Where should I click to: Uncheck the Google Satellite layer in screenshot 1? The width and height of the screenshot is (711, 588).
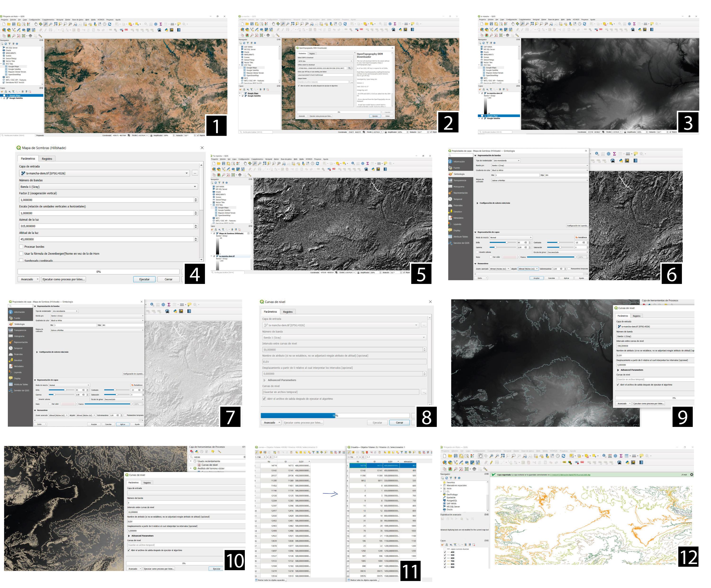click(5, 98)
